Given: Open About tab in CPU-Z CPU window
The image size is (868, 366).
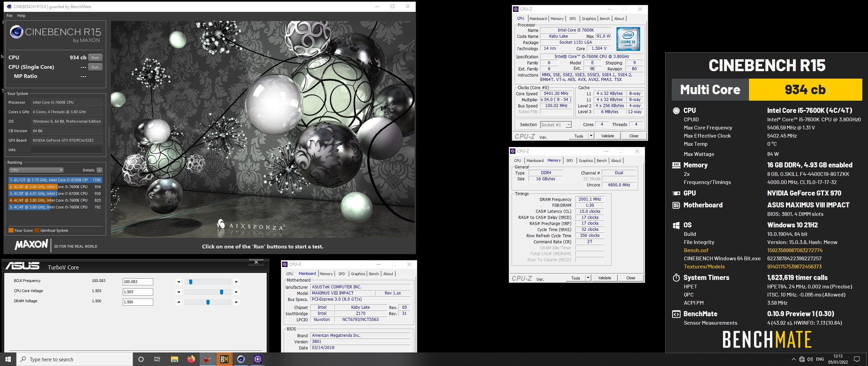Looking at the screenshot, I should (619, 19).
